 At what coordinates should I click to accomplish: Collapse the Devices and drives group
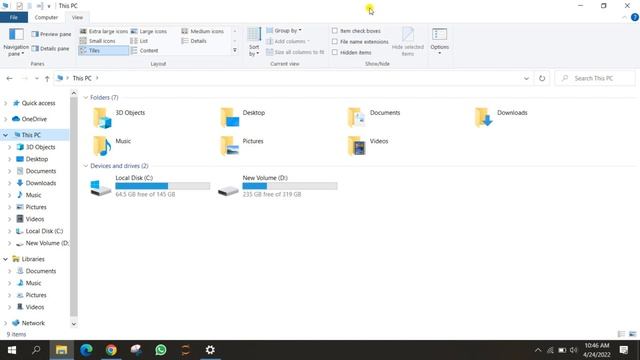click(86, 166)
